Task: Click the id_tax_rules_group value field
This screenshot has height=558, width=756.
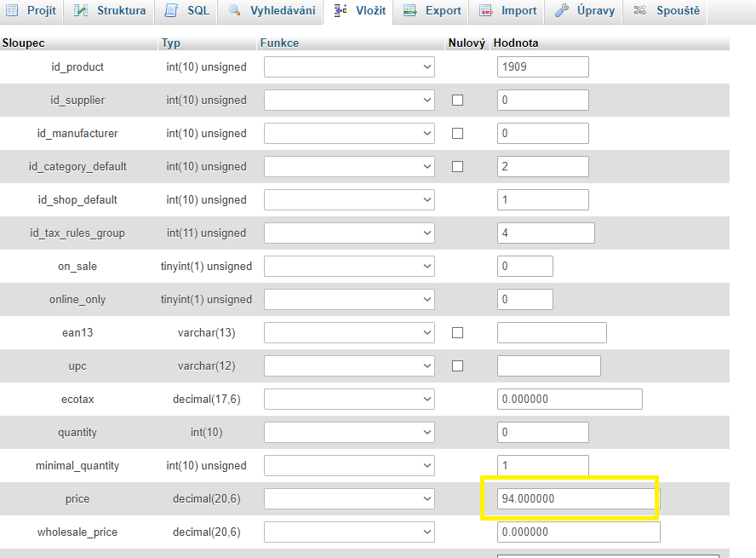Action: pos(546,233)
